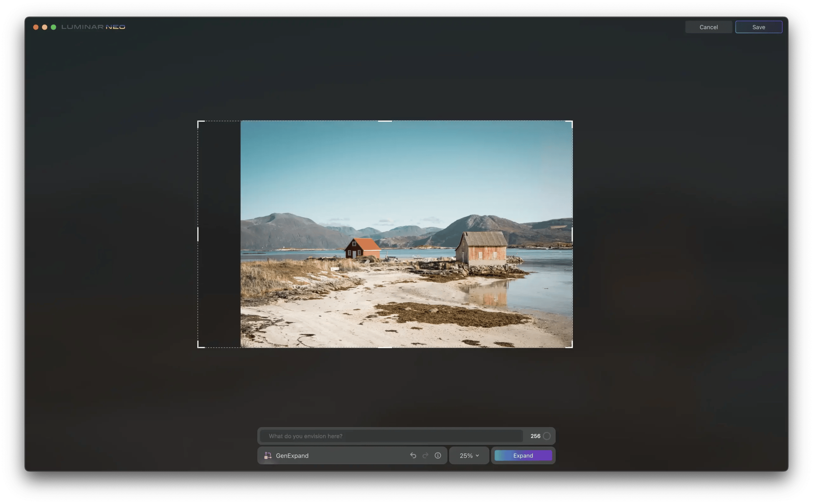The height and width of the screenshot is (504, 813).
Task: Click the green maximize window button
Action: click(53, 27)
